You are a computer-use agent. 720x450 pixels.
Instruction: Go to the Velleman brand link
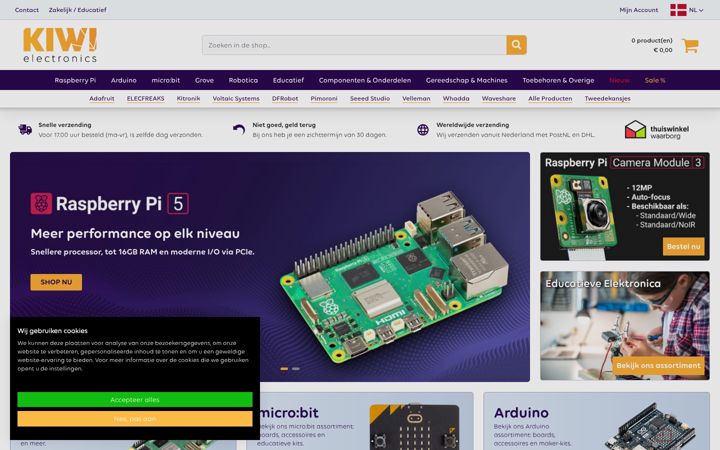pyautogui.click(x=416, y=99)
